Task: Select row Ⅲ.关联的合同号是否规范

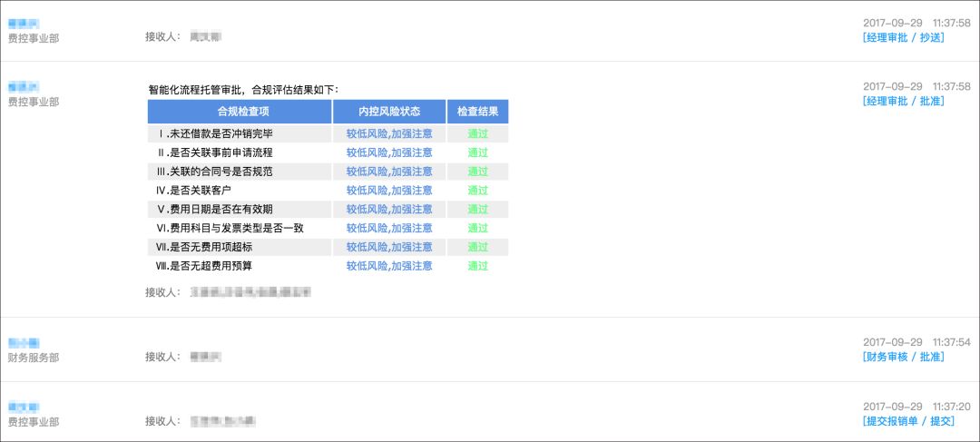Action: tap(328, 172)
